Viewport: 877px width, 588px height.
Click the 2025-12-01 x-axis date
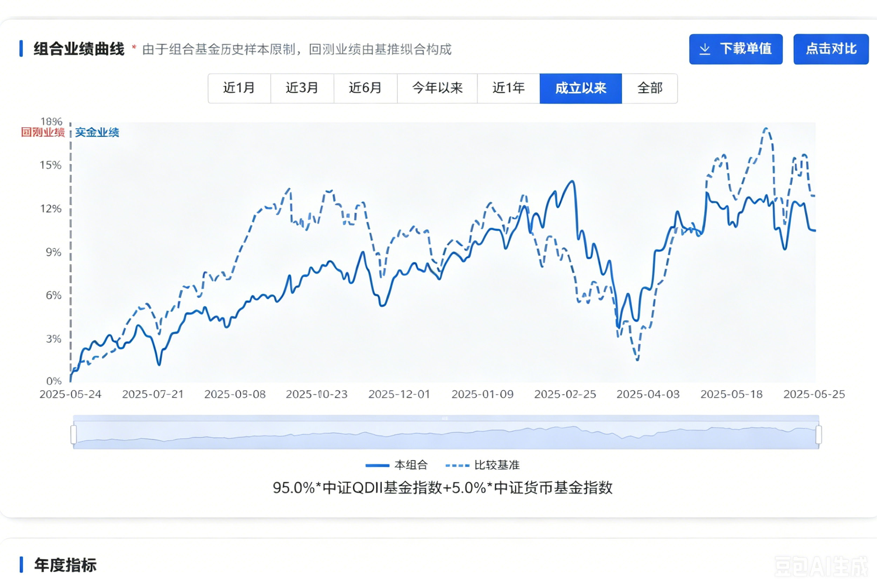click(399, 394)
